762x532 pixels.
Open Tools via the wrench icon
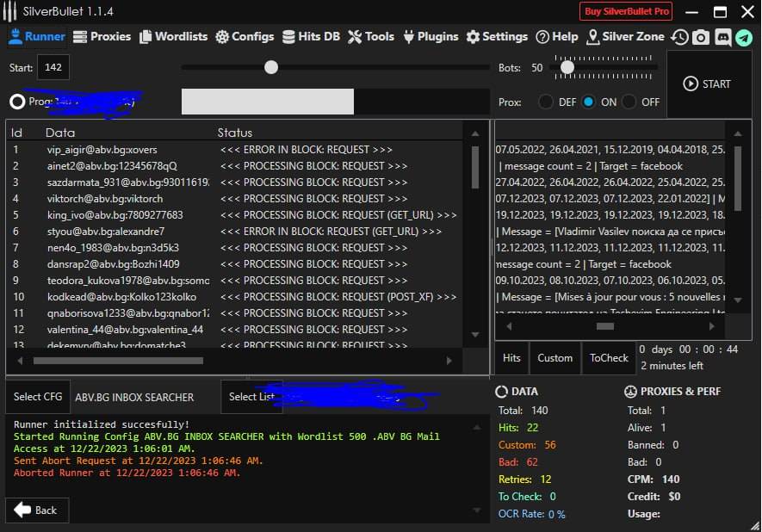355,37
